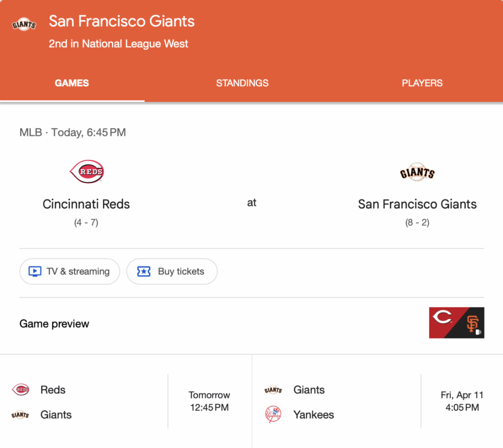This screenshot has width=503, height=448.
Task: Click the Giants logo in the header
Action: click(x=24, y=25)
